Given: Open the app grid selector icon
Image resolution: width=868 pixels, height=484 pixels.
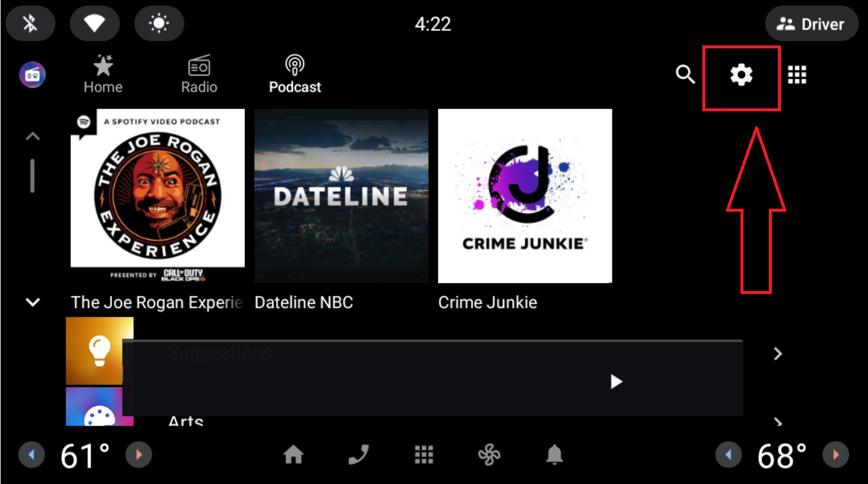Looking at the screenshot, I should coord(797,75).
